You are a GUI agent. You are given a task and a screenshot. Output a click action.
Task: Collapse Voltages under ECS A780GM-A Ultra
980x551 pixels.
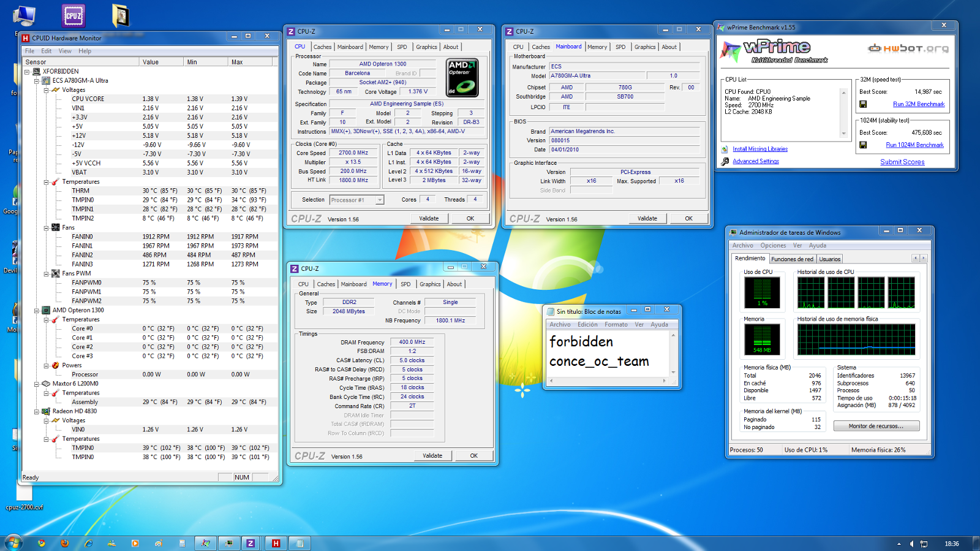pos(46,90)
